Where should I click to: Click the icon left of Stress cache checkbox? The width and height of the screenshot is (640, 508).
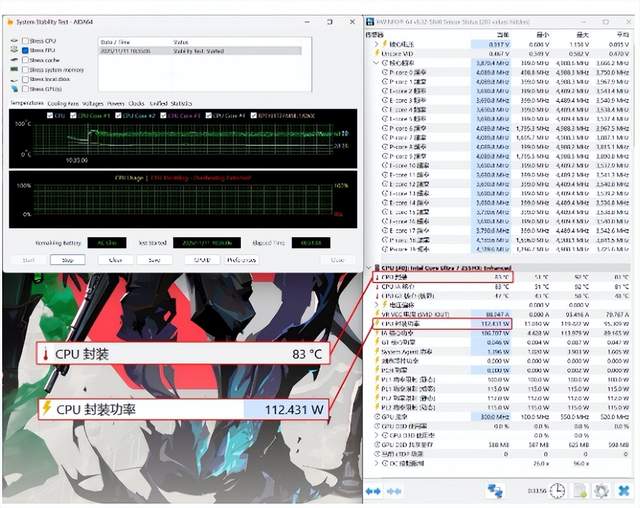(14, 60)
